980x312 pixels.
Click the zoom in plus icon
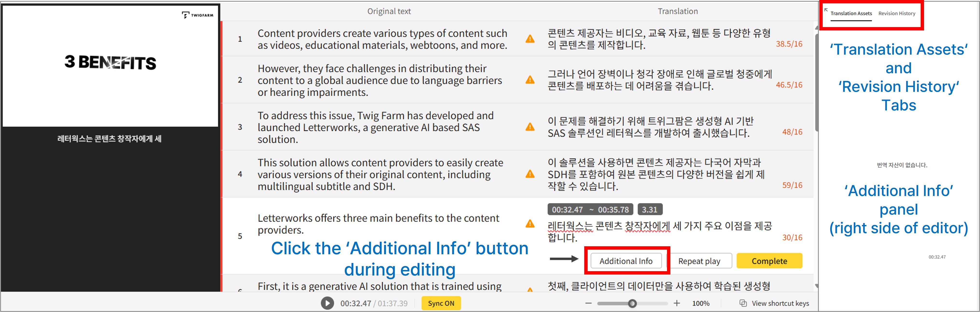click(677, 303)
